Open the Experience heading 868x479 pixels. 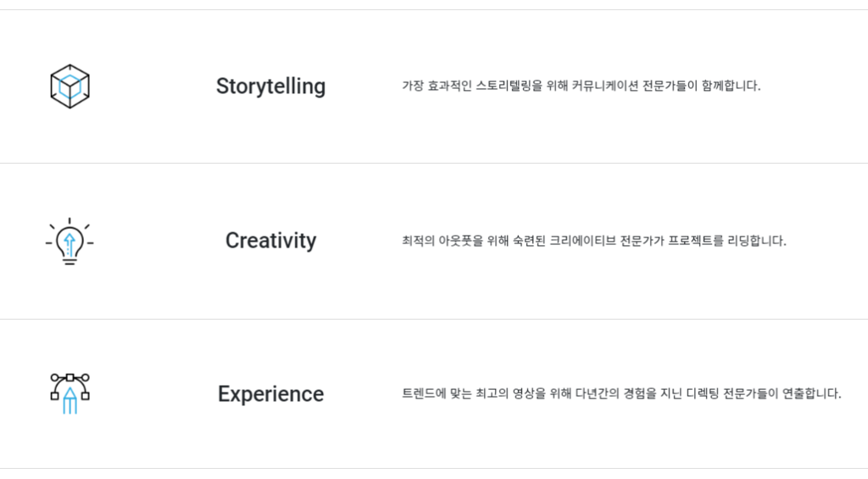click(x=270, y=394)
